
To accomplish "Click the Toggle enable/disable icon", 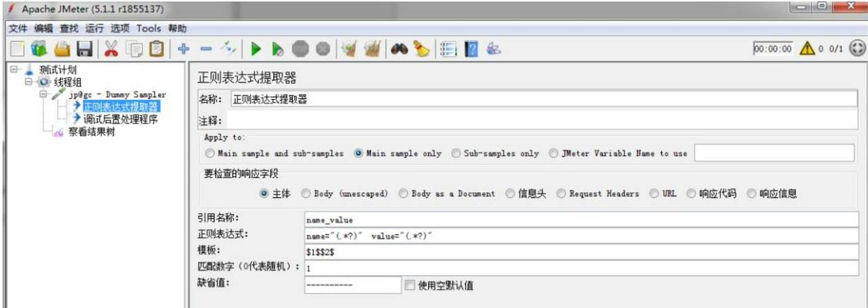I will [x=229, y=49].
